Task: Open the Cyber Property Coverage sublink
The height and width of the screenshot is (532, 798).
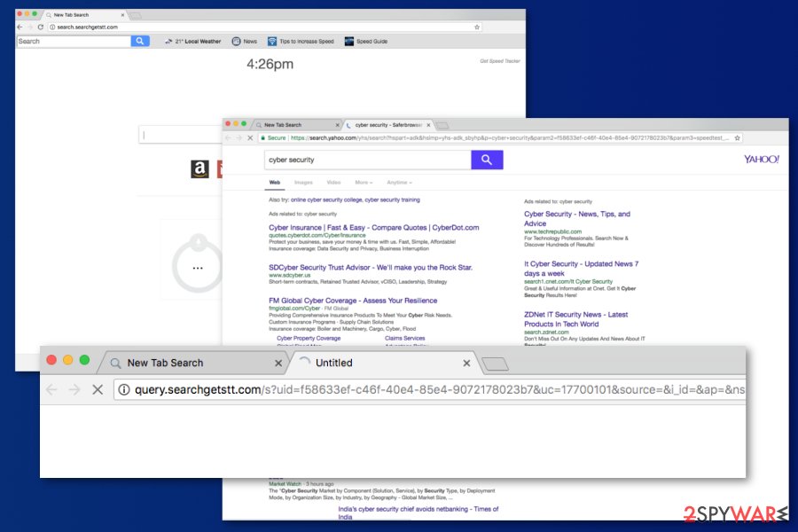Action: tap(309, 338)
